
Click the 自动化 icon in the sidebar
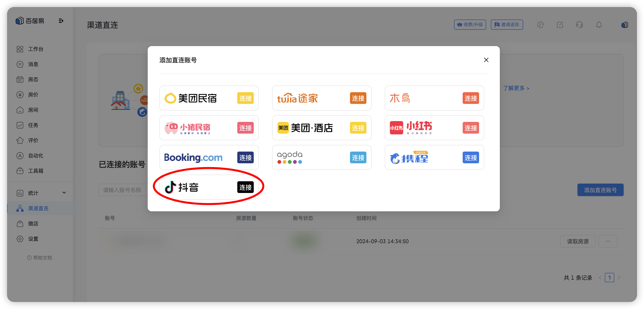tap(20, 155)
